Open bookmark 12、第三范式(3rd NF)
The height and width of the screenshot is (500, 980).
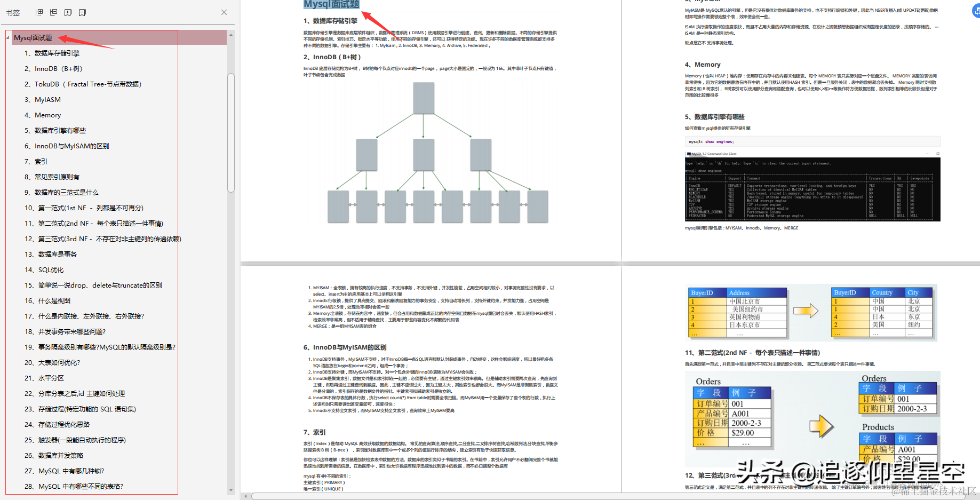tap(103, 239)
